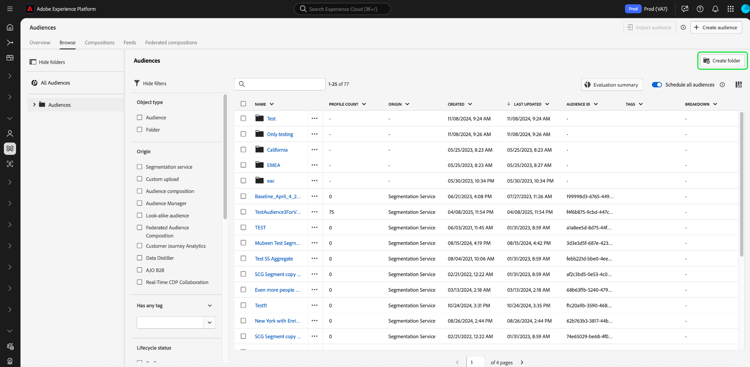750x367 pixels.
Task: Switch to the Compositions tab
Action: tap(99, 43)
